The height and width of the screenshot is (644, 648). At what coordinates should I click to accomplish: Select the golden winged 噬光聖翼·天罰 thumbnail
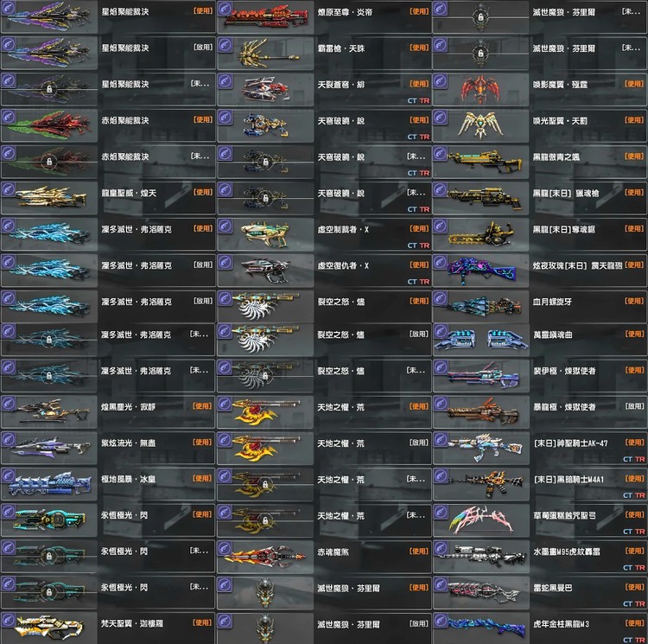click(480, 124)
